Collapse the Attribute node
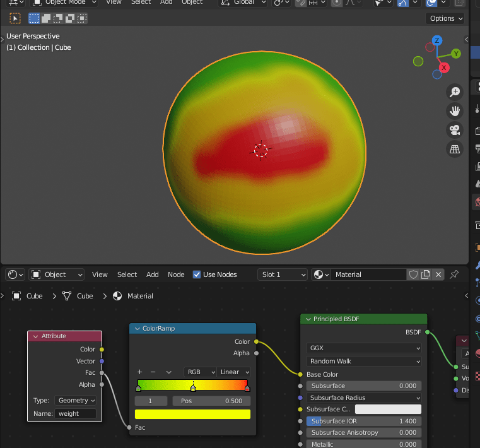Viewport: 480px width, 448px height. tap(35, 336)
